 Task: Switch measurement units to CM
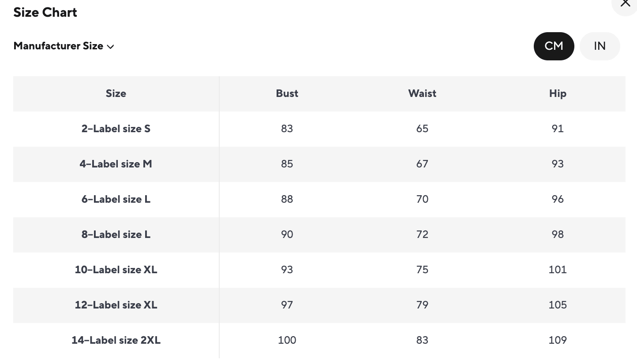point(554,46)
